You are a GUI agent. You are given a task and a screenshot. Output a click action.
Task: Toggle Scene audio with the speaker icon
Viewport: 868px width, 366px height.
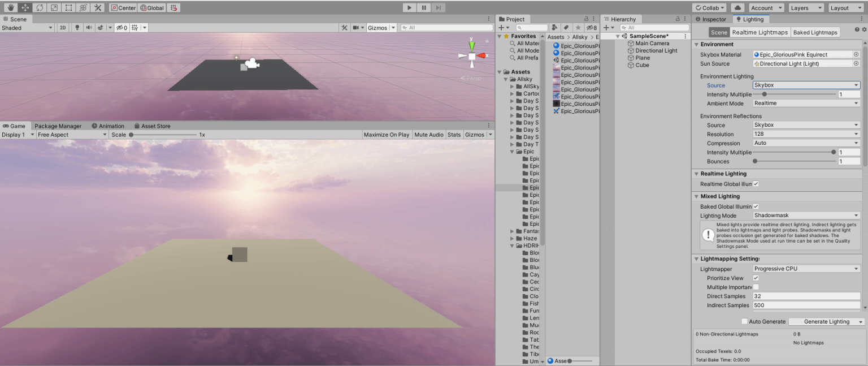tap(89, 27)
